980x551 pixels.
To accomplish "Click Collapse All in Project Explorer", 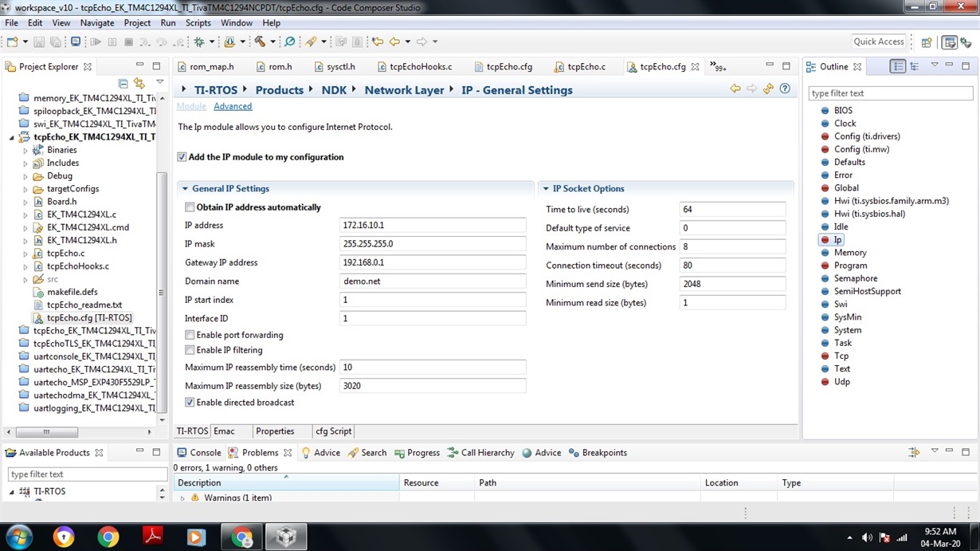I will pyautogui.click(x=123, y=83).
